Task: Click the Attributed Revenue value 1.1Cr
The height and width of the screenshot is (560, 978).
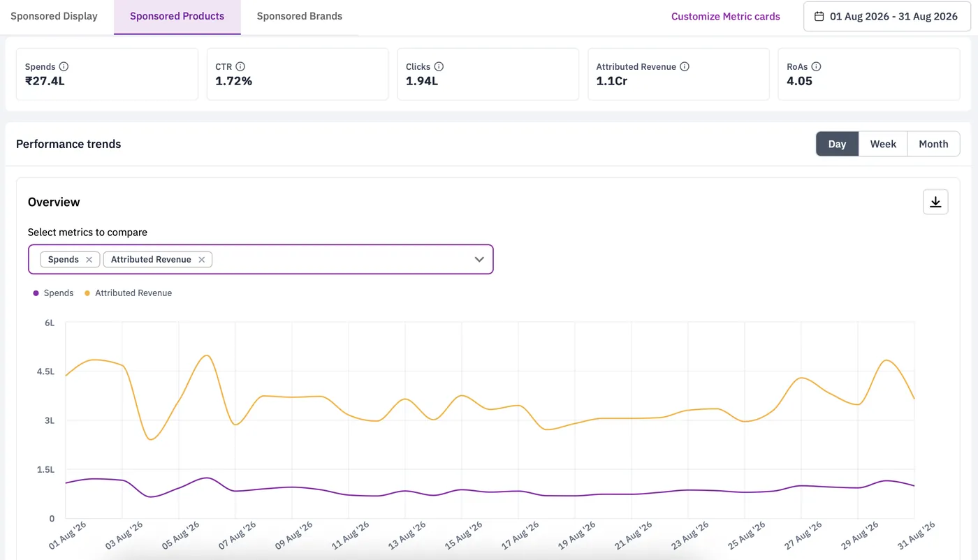Action: pos(611,81)
